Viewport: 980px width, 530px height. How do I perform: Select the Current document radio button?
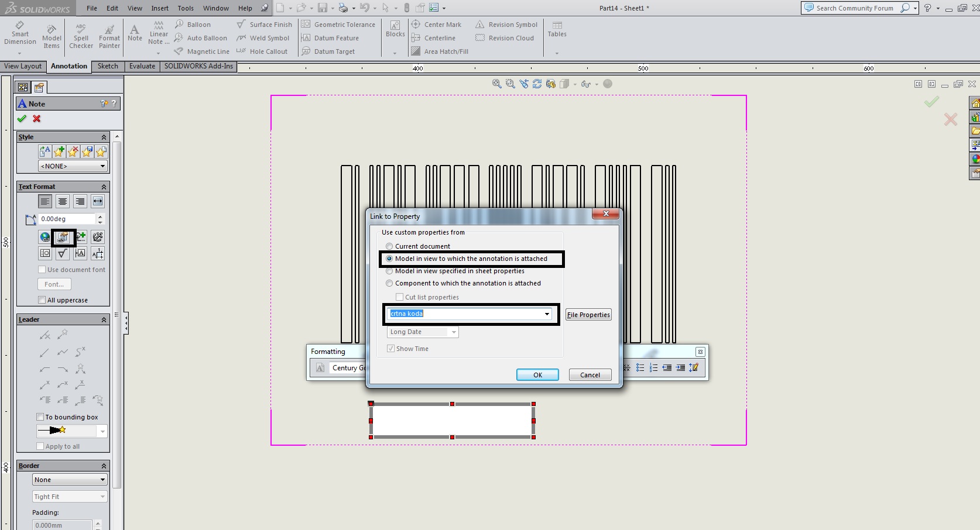point(389,246)
